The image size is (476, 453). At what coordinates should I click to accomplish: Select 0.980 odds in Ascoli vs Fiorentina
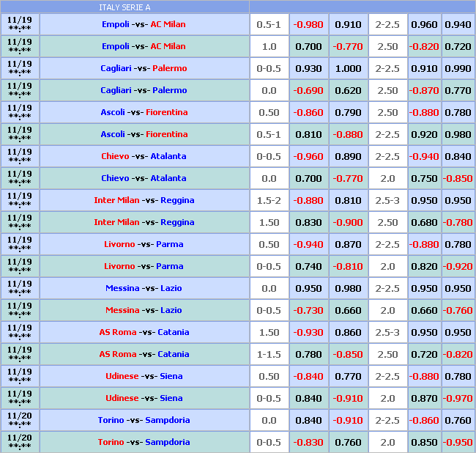(x=458, y=134)
